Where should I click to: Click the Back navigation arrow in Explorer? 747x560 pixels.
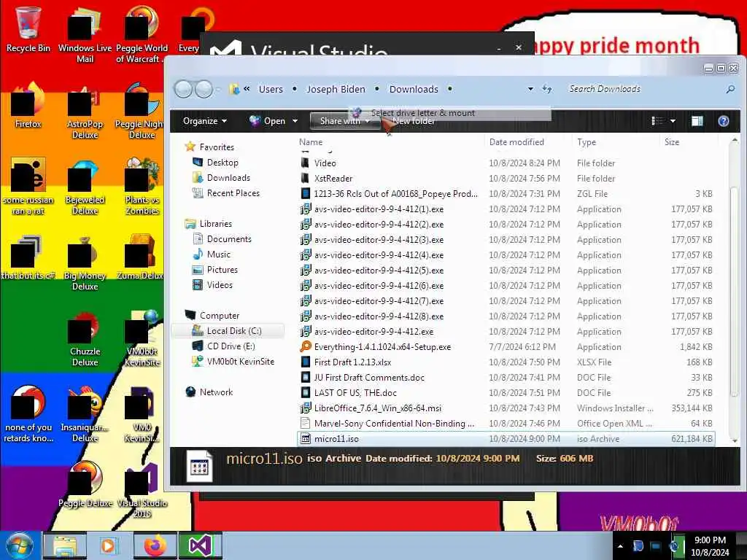point(183,89)
